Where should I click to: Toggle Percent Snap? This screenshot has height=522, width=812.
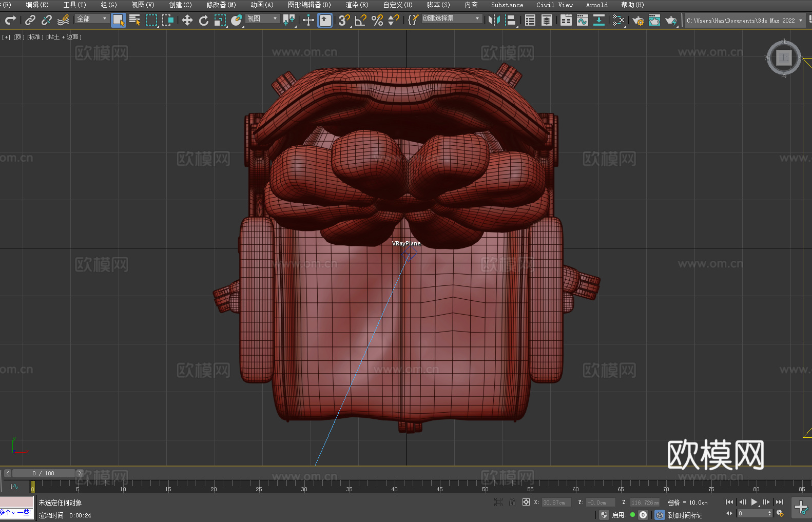click(x=377, y=20)
